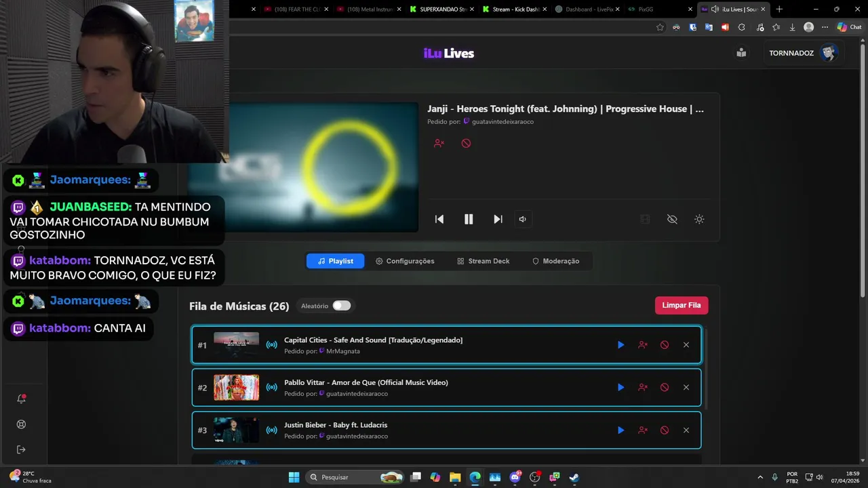
Task: Open File Explorer from taskbar
Action: coord(455,477)
